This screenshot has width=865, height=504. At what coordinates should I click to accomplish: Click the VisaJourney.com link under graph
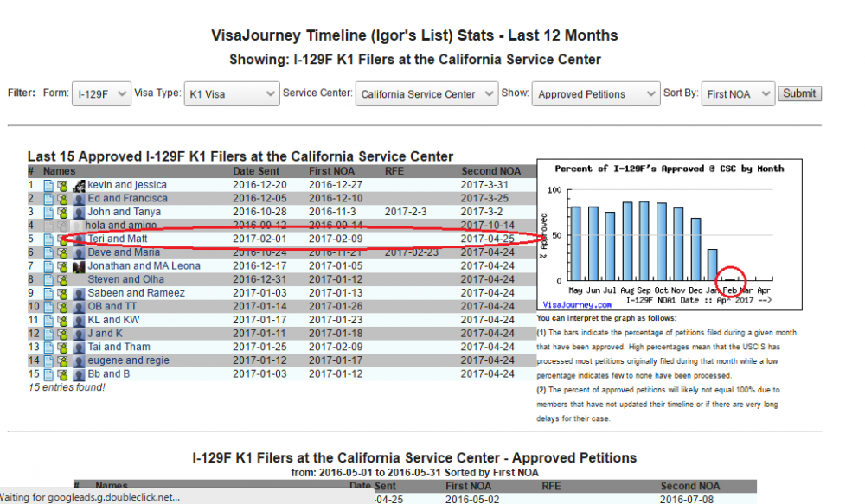click(576, 304)
